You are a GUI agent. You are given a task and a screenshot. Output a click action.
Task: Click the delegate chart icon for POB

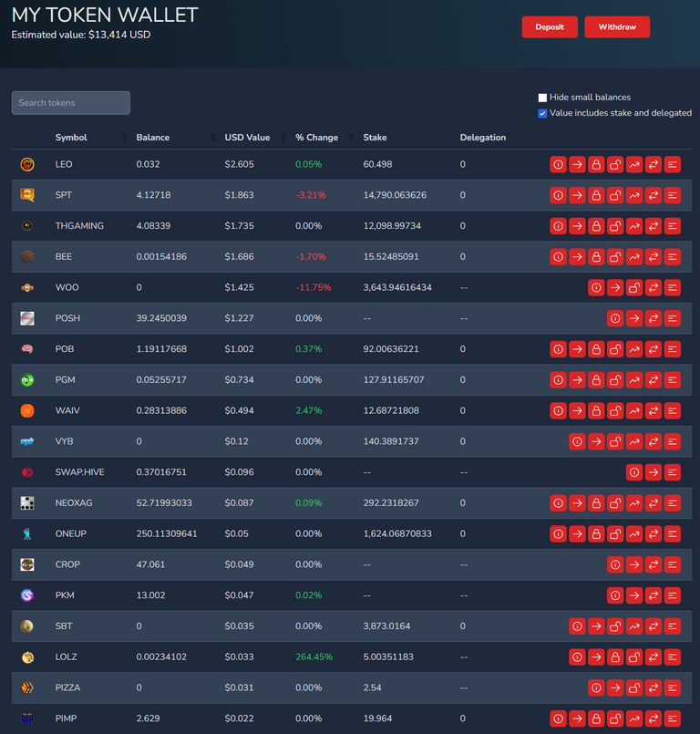click(634, 349)
